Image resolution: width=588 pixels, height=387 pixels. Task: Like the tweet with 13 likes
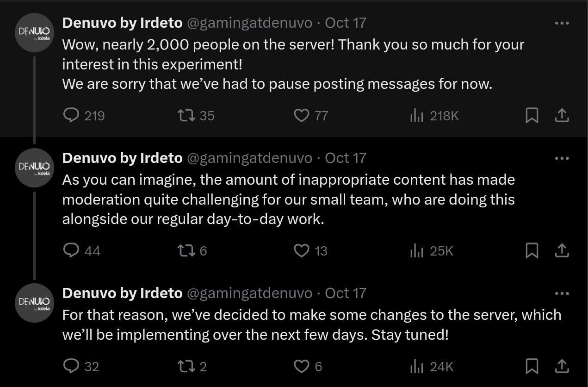[x=302, y=250]
